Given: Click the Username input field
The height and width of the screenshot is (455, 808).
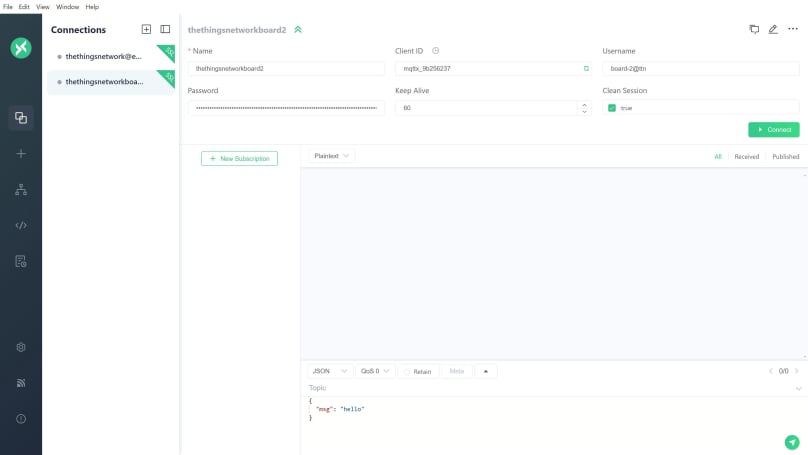Looking at the screenshot, I should (701, 69).
